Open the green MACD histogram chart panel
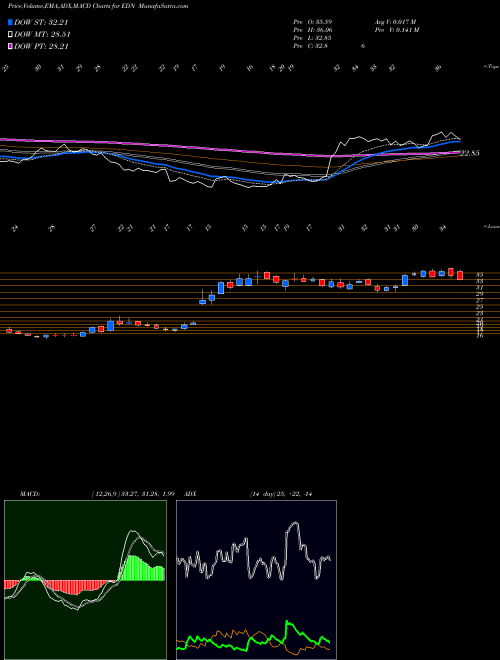Viewport: 500px width, 660px height. pos(85,579)
